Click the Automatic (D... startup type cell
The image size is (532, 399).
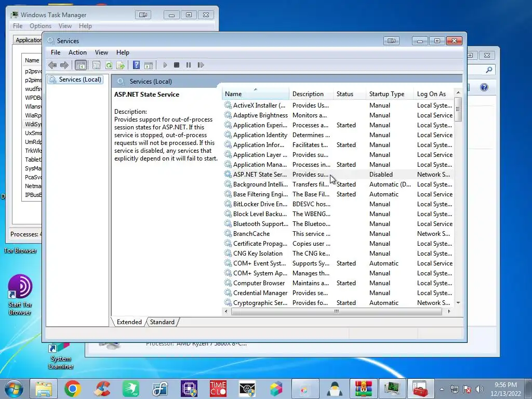tap(390, 184)
